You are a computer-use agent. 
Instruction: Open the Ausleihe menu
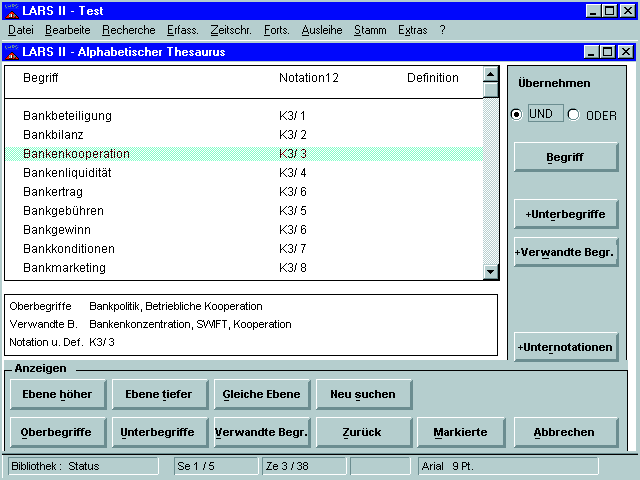(x=322, y=30)
